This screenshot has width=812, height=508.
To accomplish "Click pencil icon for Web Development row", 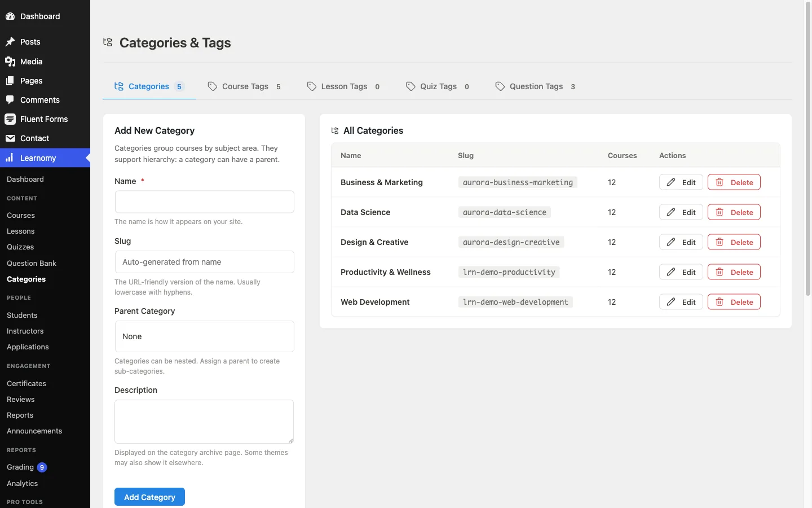I will tap(671, 302).
